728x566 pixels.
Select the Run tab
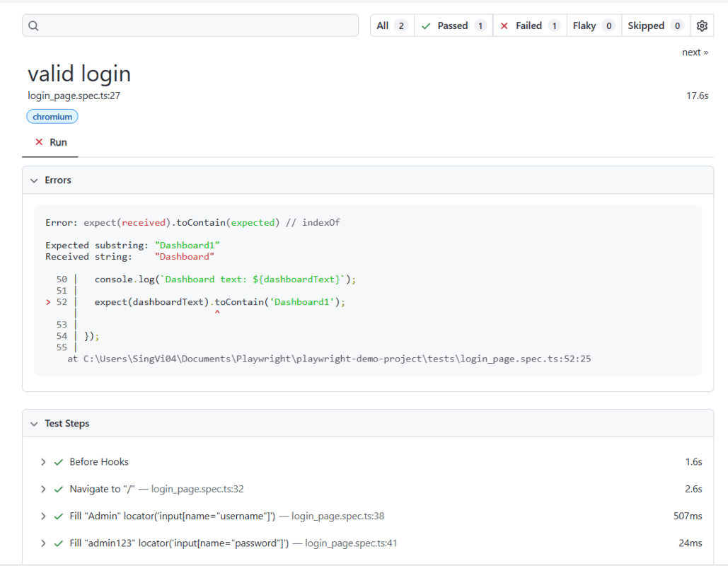(51, 142)
